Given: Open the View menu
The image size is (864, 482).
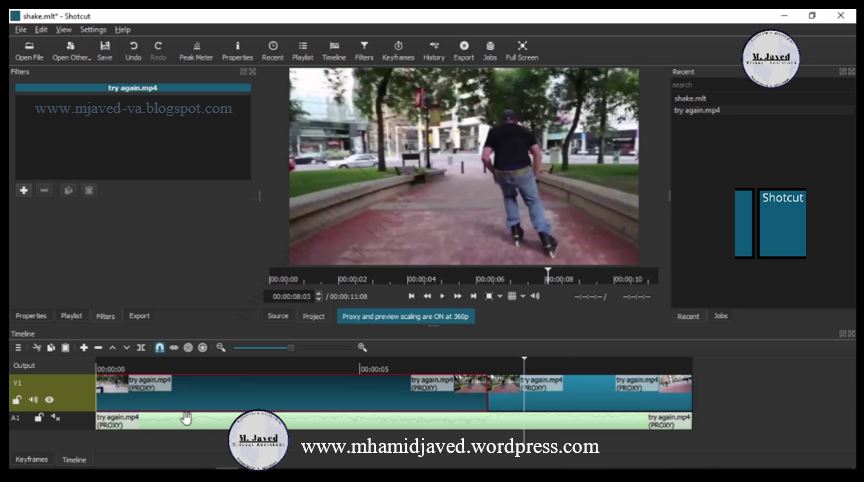Looking at the screenshot, I should tap(63, 30).
